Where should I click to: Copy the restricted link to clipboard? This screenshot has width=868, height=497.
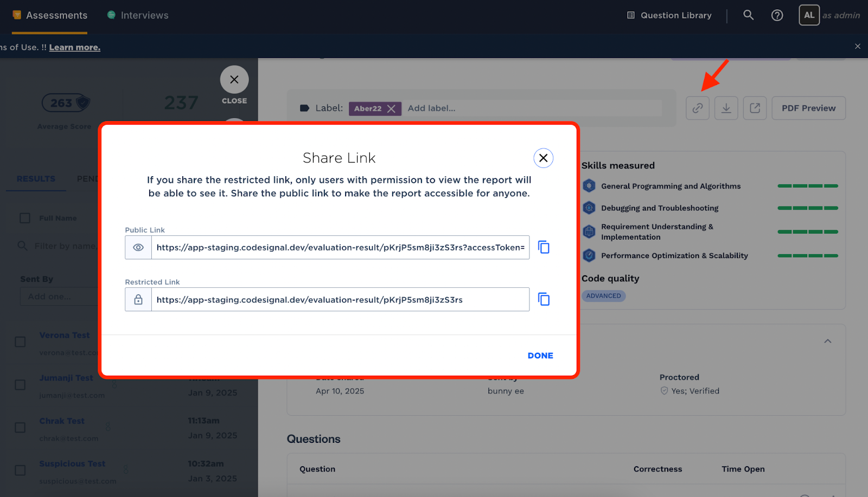pos(544,299)
